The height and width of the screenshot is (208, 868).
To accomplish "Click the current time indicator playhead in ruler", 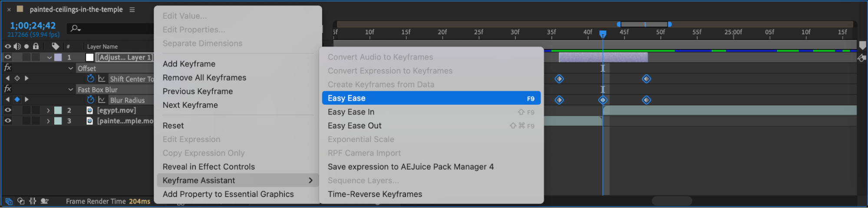I will 603,33.
